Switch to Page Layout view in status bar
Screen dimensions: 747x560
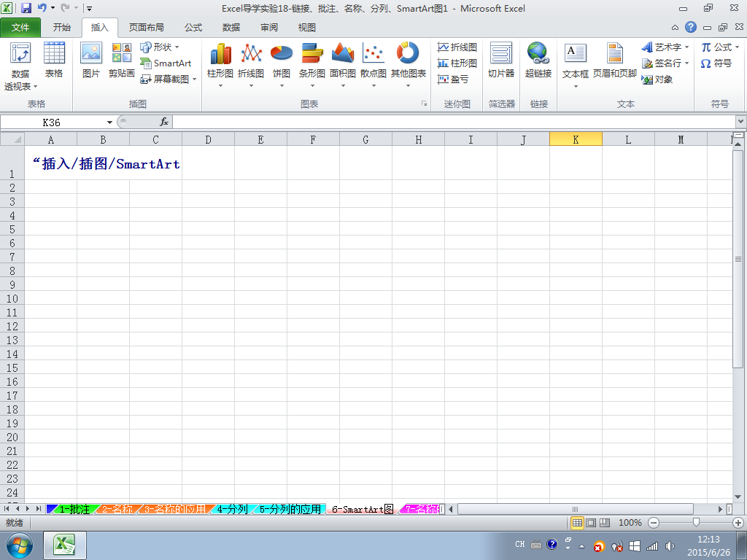point(591,523)
